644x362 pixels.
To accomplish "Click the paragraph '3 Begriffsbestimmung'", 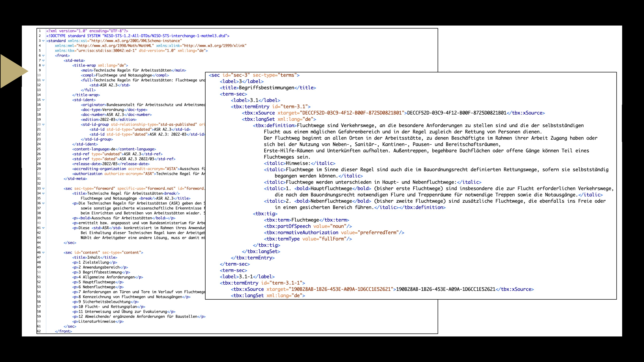I will (x=101, y=272).
